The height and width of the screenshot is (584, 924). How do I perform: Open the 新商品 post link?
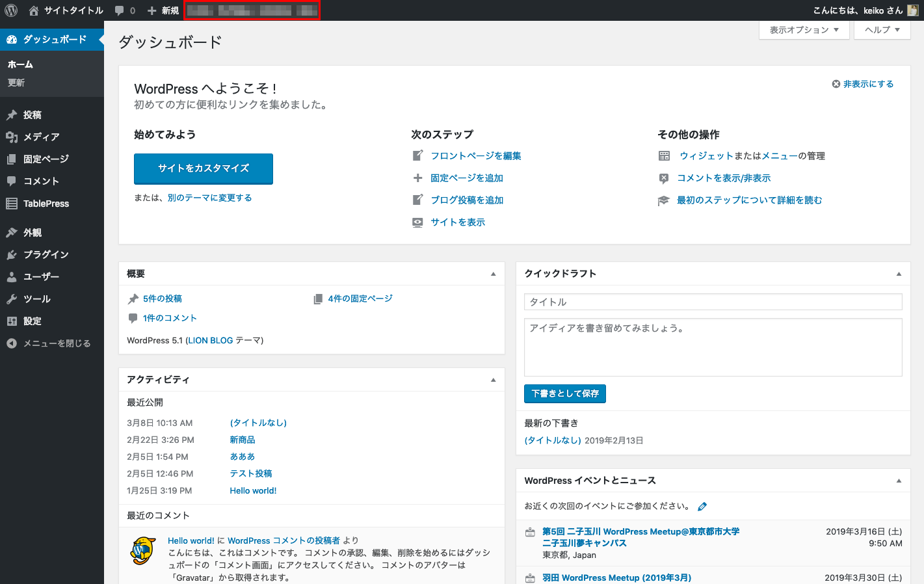coord(243,440)
